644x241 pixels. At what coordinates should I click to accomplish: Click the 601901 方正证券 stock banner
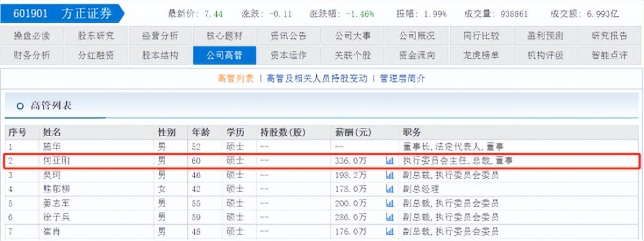pyautogui.click(x=62, y=14)
